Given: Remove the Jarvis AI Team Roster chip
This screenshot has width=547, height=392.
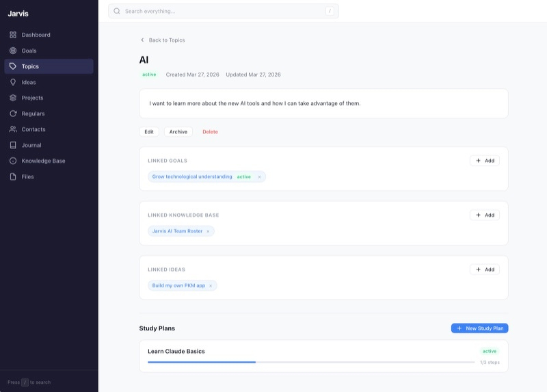Looking at the screenshot, I should (208, 231).
